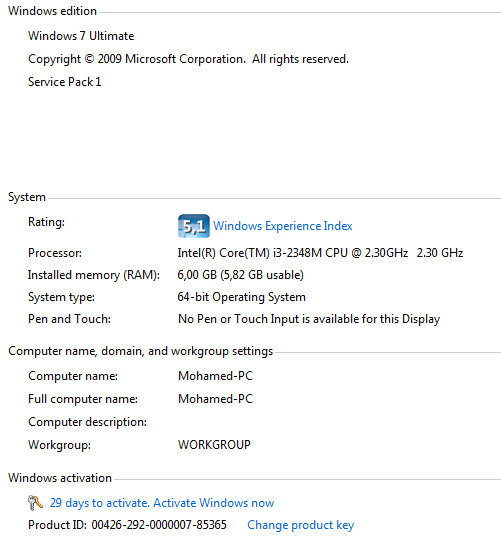This screenshot has width=501, height=537.
Task: Click the processor Intel Core i3-2348M value
Action: coord(320,253)
